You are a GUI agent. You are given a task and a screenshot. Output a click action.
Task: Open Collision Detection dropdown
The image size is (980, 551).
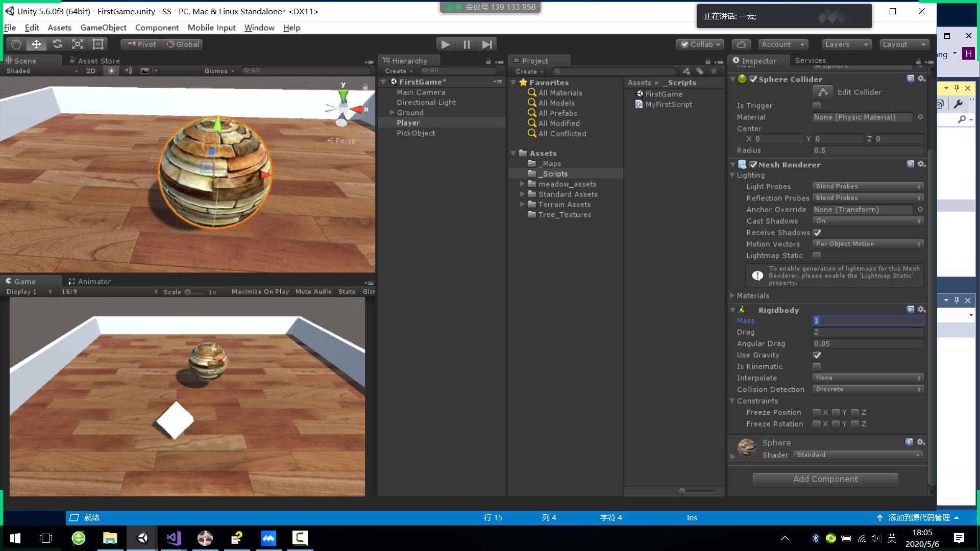tap(868, 389)
